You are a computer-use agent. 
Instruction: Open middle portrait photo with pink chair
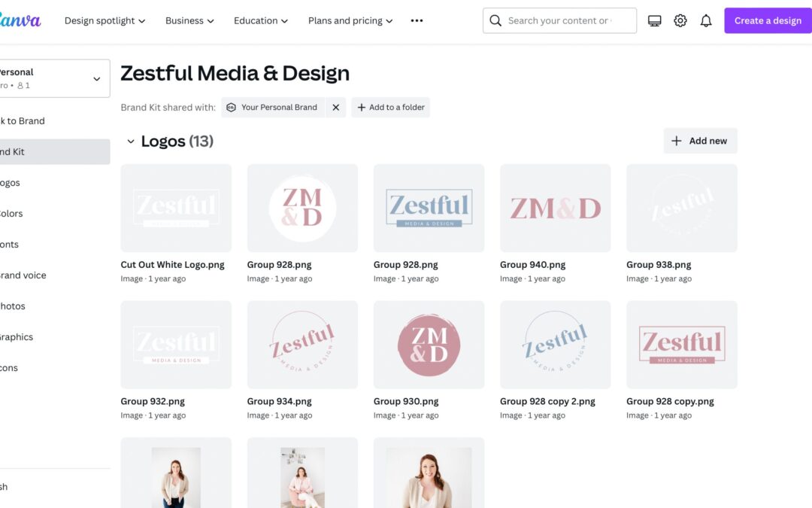(302, 473)
